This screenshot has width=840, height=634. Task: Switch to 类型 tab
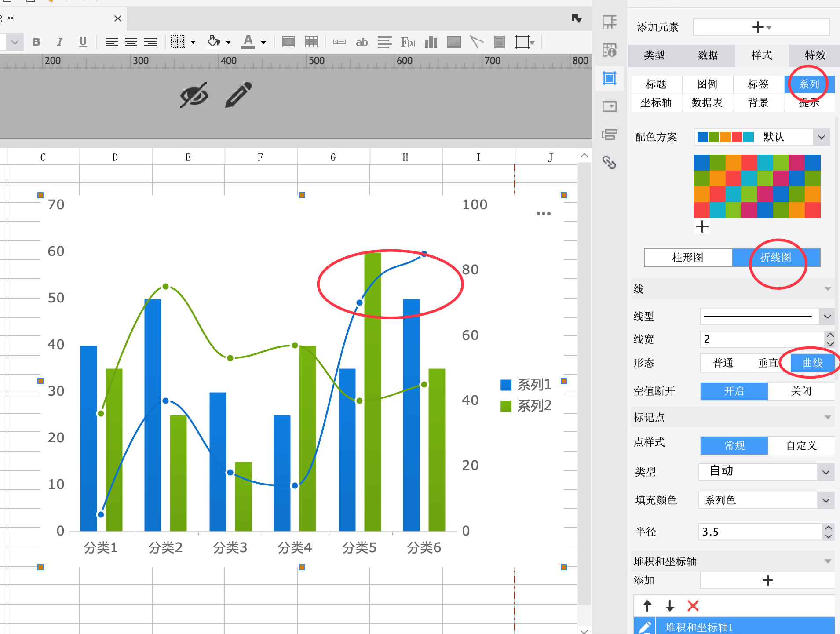654,55
